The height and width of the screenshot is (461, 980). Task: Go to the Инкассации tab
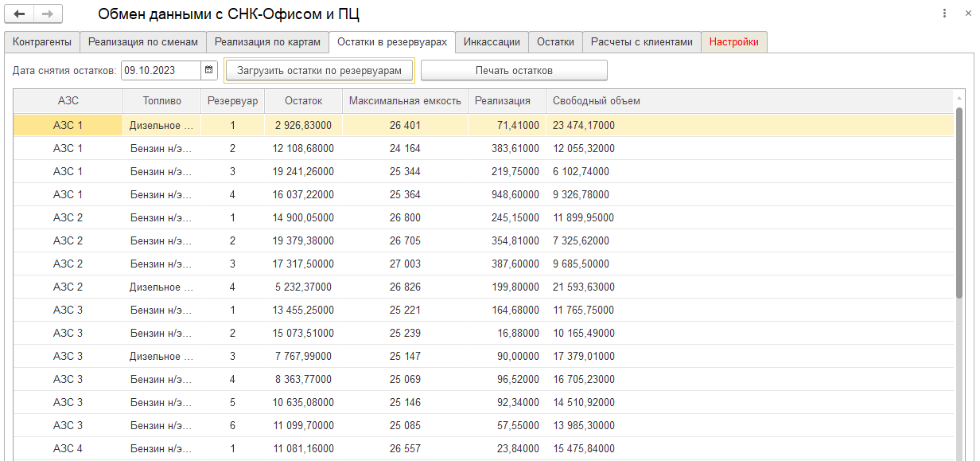point(492,42)
